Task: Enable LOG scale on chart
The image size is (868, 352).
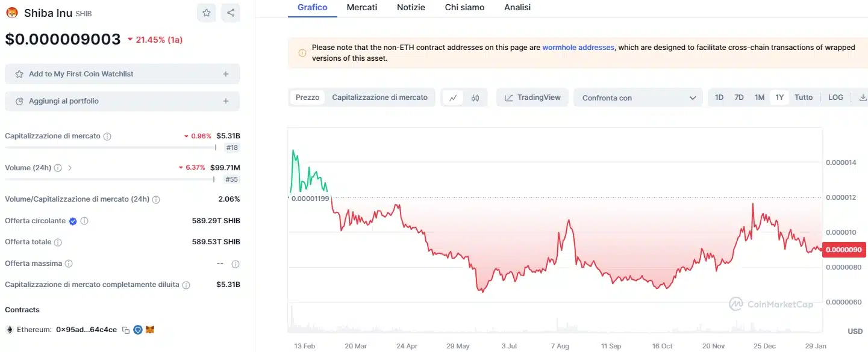Action: pos(835,97)
